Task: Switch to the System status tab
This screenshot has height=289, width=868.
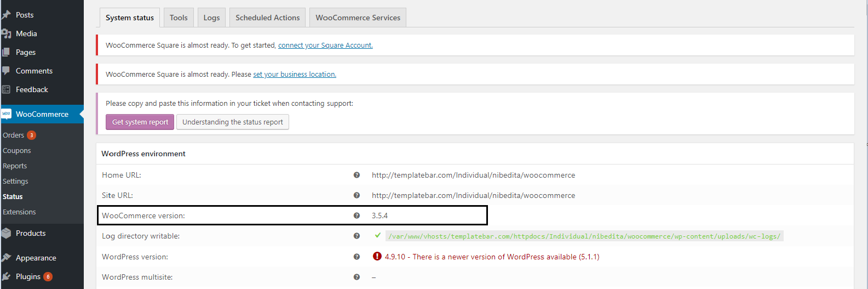Action: (x=130, y=18)
